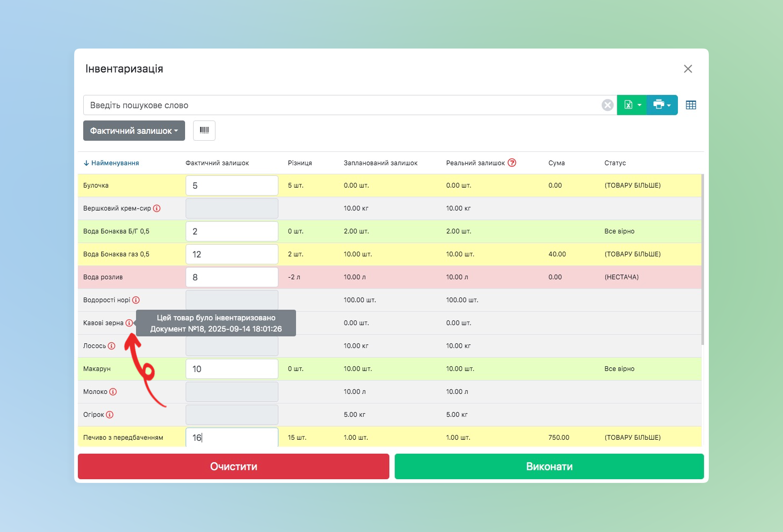Click the Реальний залишок help question icon
Image resolution: width=783 pixels, height=532 pixels.
[x=512, y=163]
